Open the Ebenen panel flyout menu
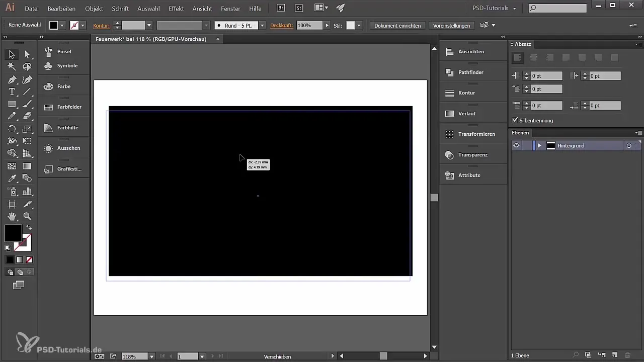Image resolution: width=644 pixels, height=362 pixels. coord(638,133)
